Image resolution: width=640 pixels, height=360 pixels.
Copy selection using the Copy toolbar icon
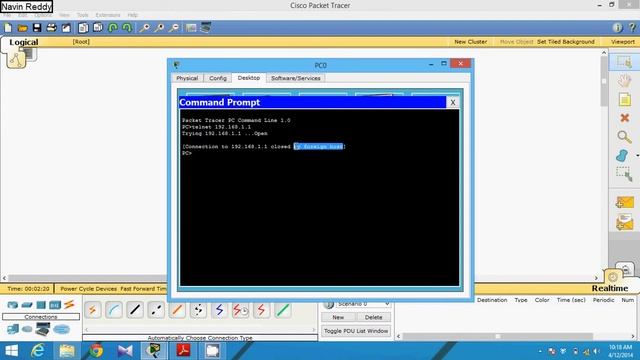pos(83,28)
